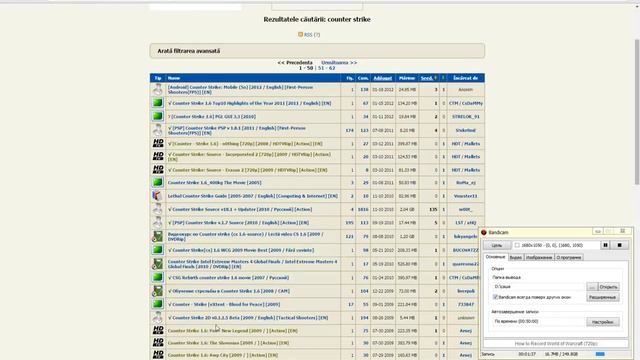Screen dimensions: 640x360
Task: Sort results by the Adăugat column
Action: 382,78
